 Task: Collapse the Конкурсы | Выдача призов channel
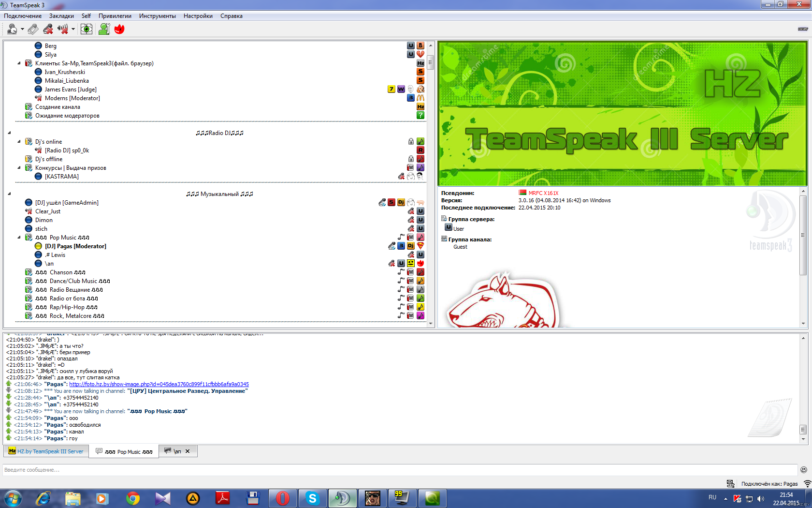[x=19, y=168]
